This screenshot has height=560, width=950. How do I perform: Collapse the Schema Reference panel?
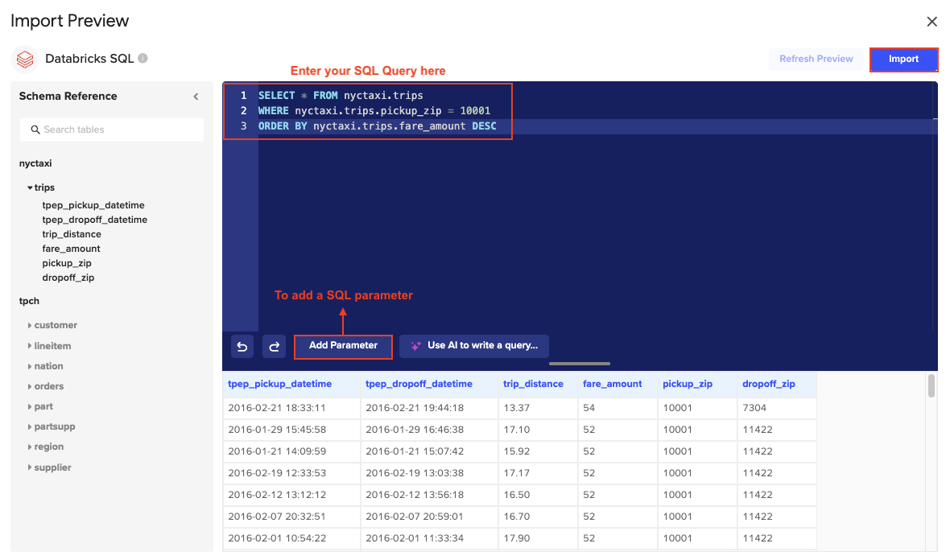pos(195,96)
